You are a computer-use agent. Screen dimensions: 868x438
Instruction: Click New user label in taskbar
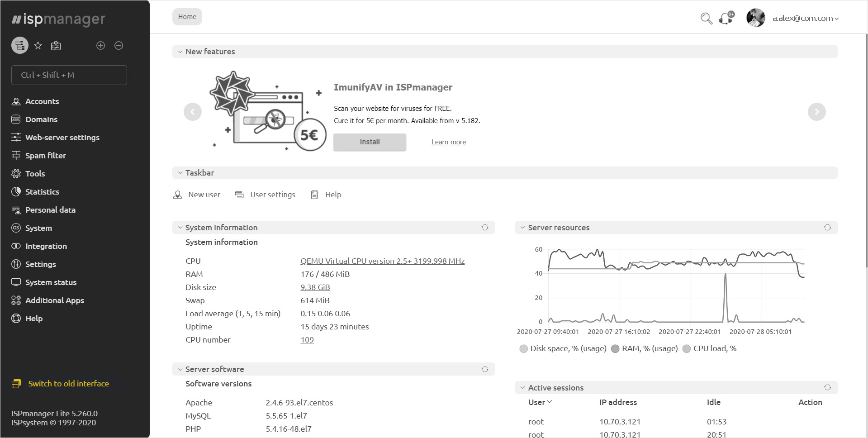point(204,195)
